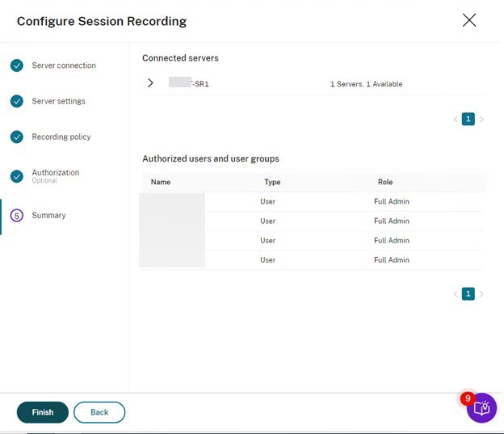504x434 pixels.
Task: Click the Authorized users and user groups heading
Action: 211,158
